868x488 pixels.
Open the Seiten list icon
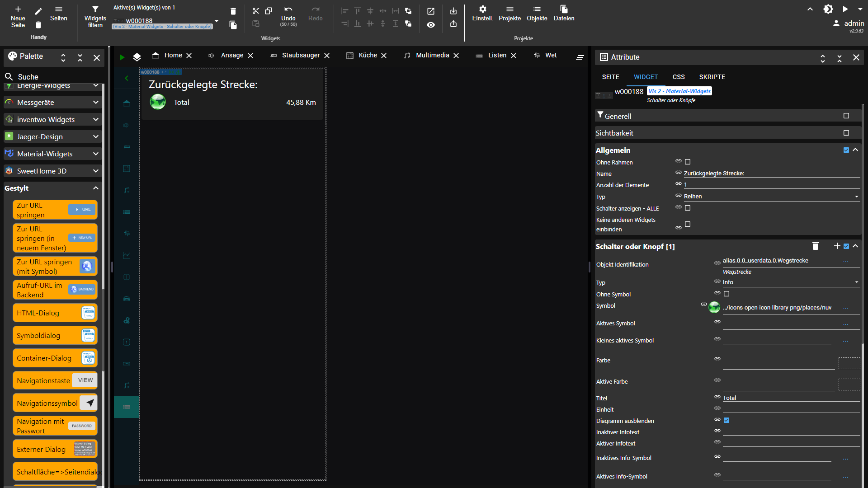tap(59, 9)
